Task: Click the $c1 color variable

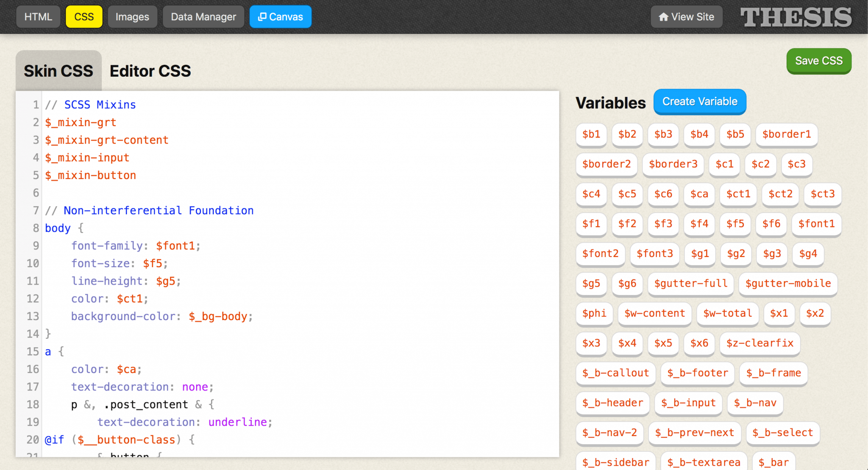Action: pos(724,164)
